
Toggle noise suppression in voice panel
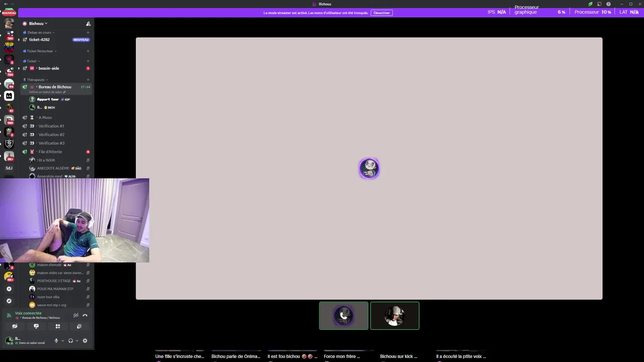pos(75,315)
